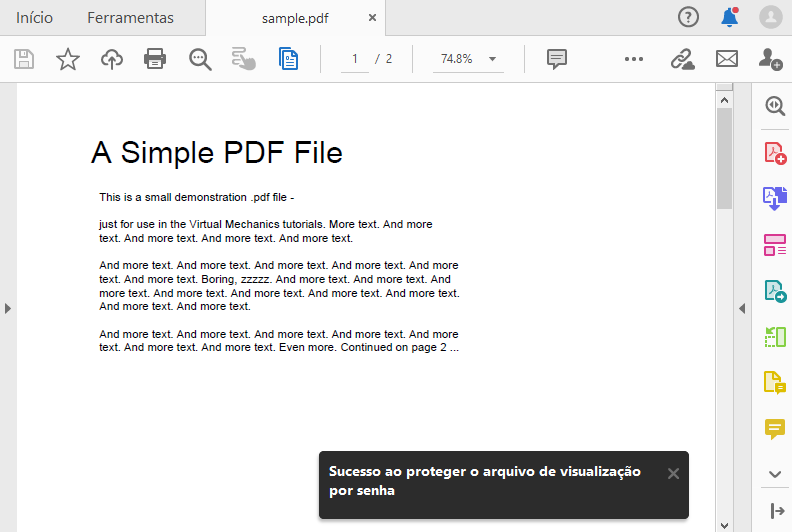
Task: Send the file with the envelope icon
Action: point(727,59)
